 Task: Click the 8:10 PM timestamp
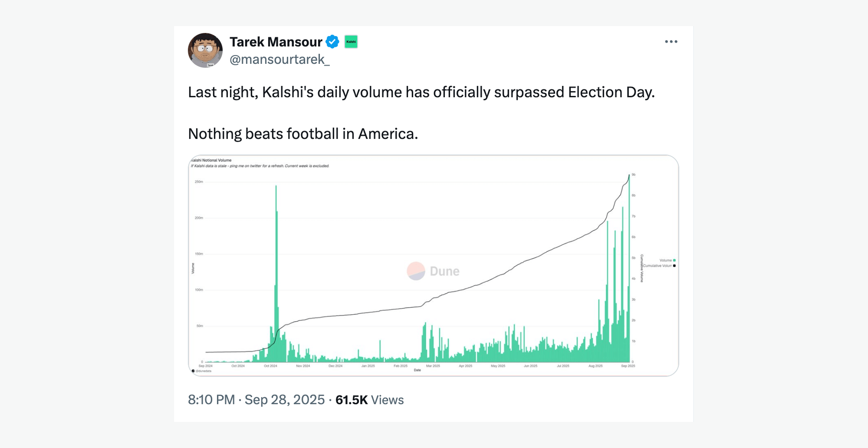211,400
